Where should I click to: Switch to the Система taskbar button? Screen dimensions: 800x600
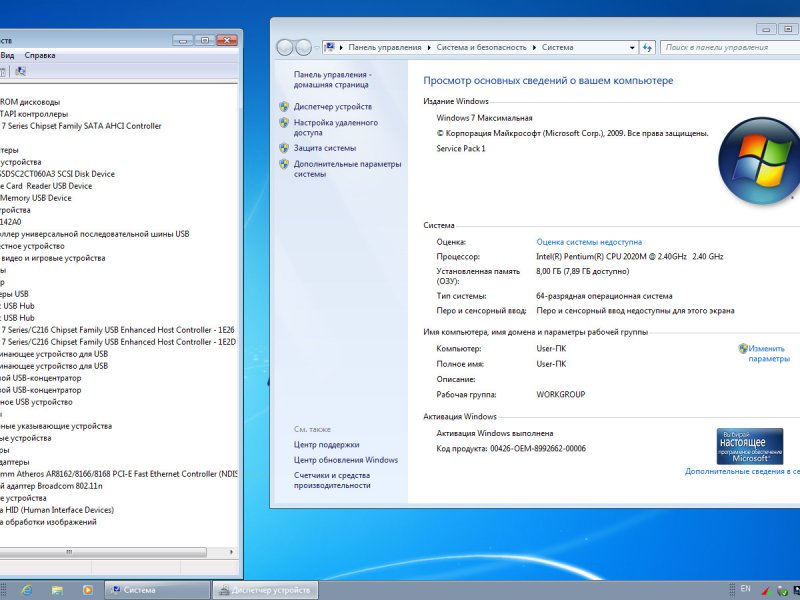(158, 590)
